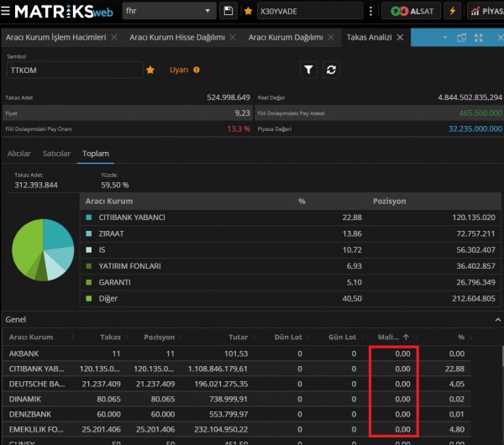The image size is (504, 445).
Task: Click the Diğer legend color swatch
Action: click(x=89, y=299)
